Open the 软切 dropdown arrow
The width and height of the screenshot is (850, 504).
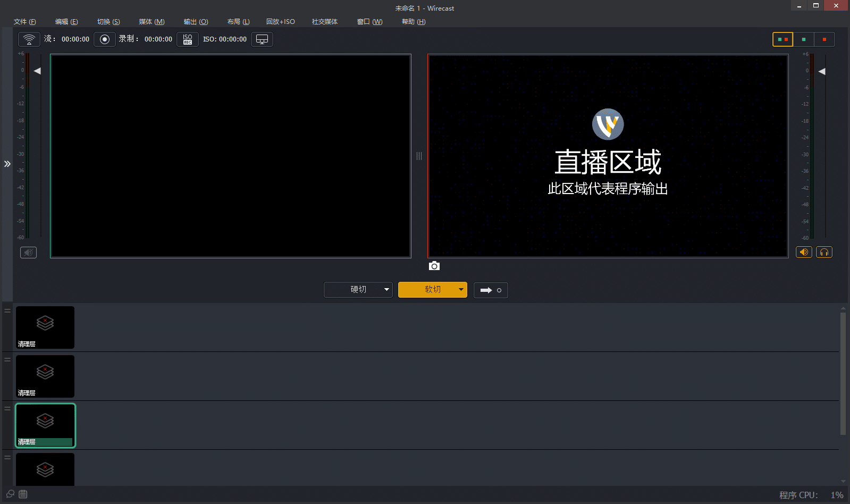[461, 290]
